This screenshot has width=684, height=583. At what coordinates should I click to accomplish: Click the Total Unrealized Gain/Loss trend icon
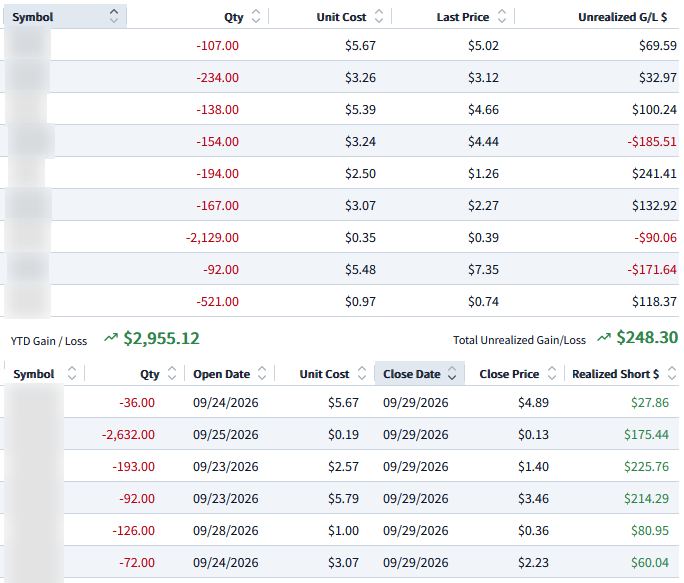pos(604,337)
